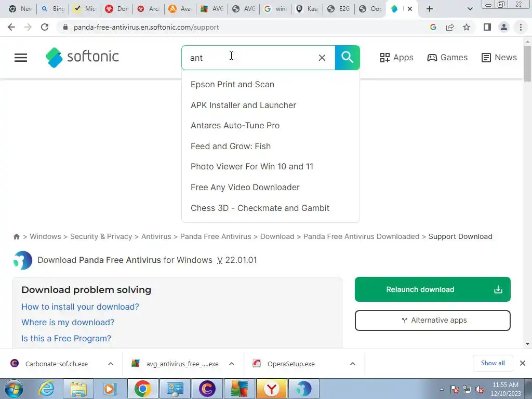Image resolution: width=532 pixels, height=399 pixels.
Task: Open Carbonate-sof.ch.exe downloaded file
Action: coord(56,364)
